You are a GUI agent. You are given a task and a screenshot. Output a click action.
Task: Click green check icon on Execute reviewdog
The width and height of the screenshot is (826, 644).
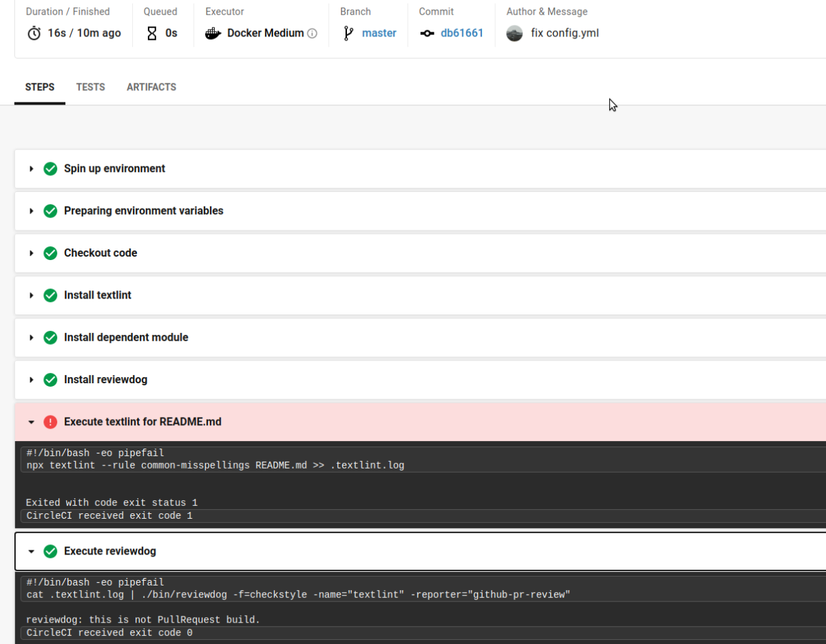(50, 551)
